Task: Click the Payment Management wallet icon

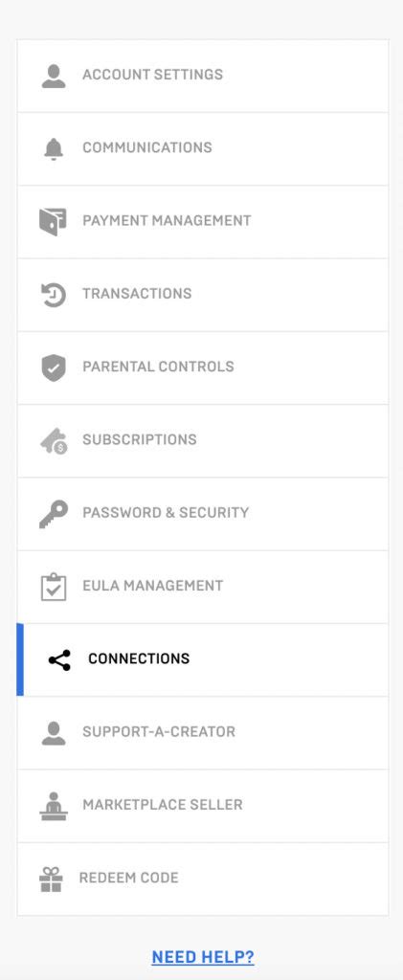Action: tap(53, 221)
